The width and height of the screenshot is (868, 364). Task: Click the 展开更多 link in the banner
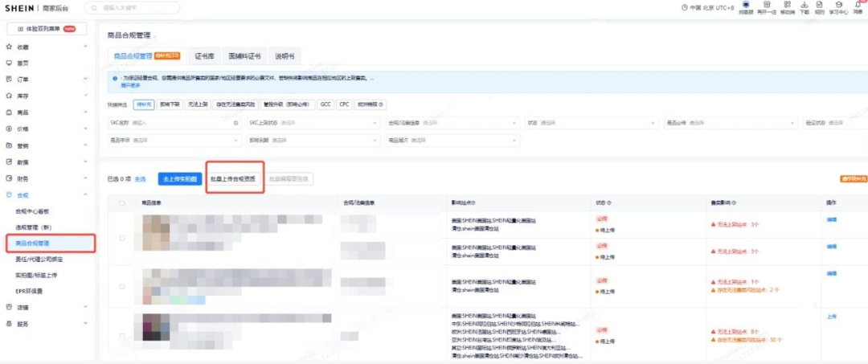click(x=131, y=85)
